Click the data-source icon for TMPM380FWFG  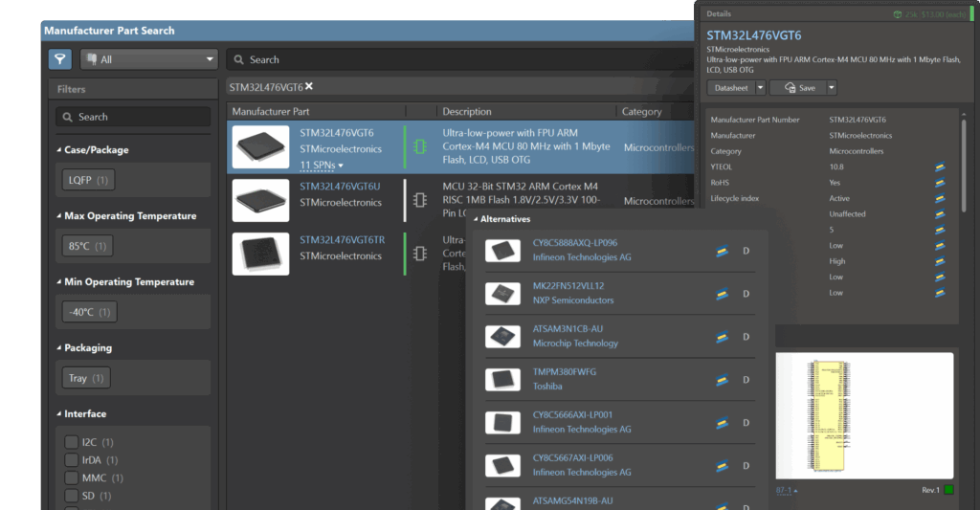point(723,380)
